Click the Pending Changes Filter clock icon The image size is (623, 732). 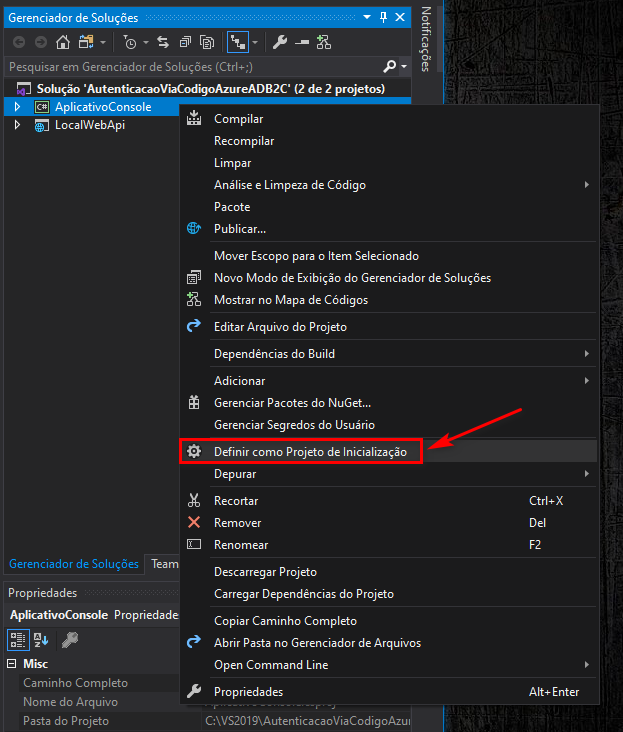pos(130,42)
